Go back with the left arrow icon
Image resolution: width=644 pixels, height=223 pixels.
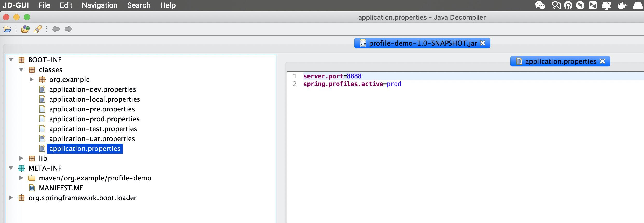(56, 29)
